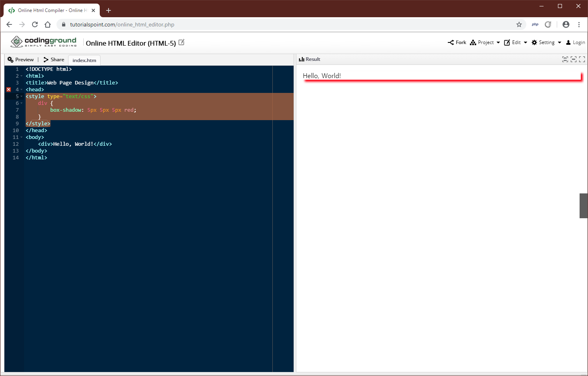Click the first layout icon in Result panel
Screen dimensions: 588x376
tap(565, 59)
